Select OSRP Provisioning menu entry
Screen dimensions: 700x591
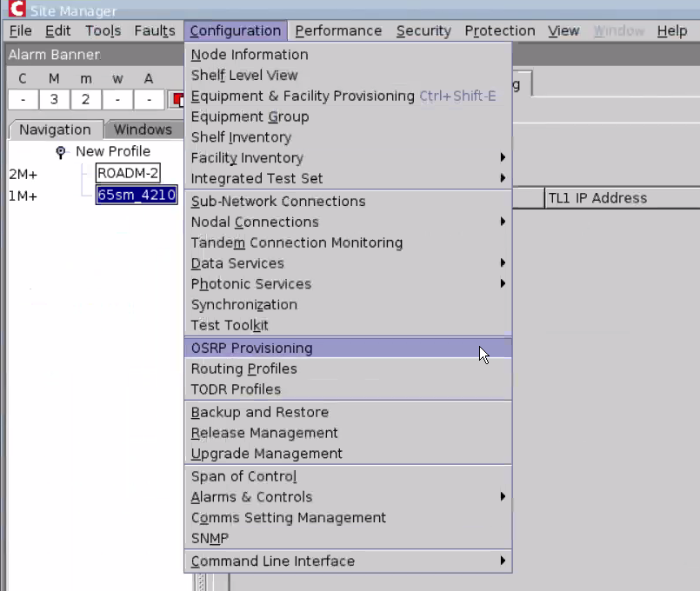pyautogui.click(x=348, y=348)
